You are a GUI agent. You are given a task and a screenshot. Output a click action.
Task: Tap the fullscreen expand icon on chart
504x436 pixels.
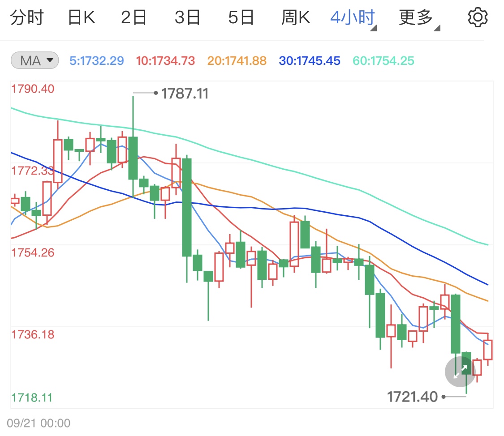point(459,371)
